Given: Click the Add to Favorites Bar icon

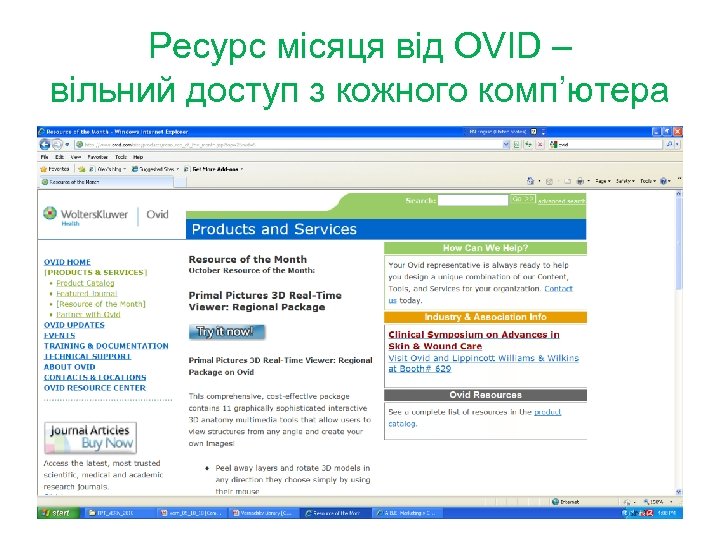Looking at the screenshot, I should (x=82, y=169).
